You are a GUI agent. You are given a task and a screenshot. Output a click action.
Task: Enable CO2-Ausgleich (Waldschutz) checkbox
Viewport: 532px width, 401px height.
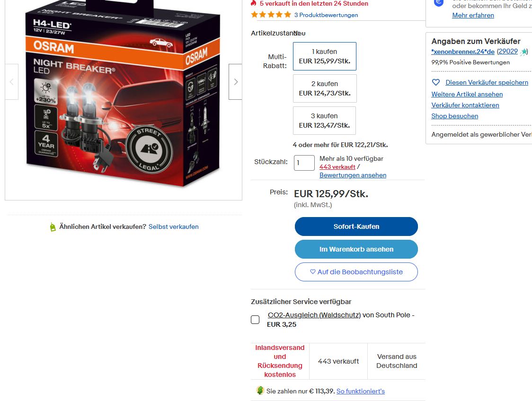(255, 320)
